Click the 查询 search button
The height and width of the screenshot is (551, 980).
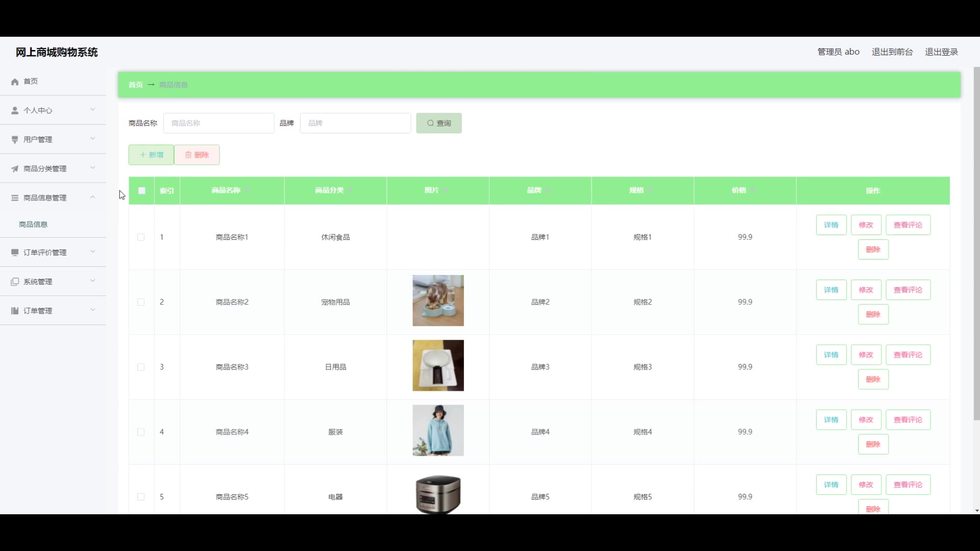439,123
